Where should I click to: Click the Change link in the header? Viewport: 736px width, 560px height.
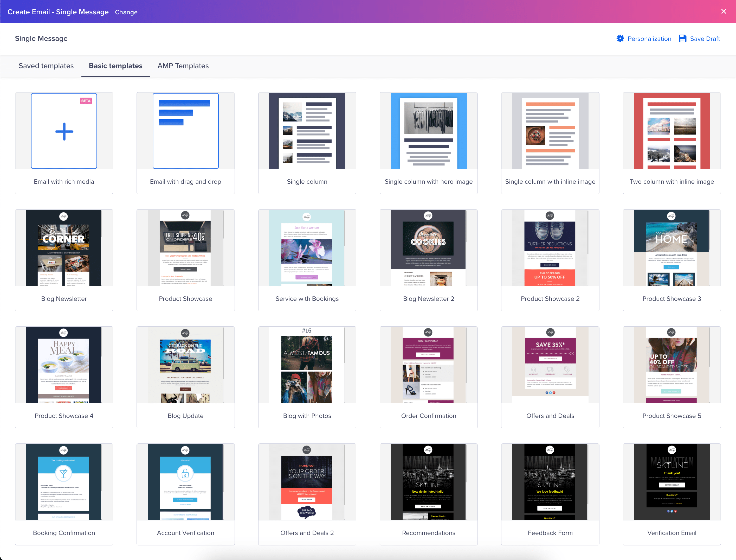click(126, 12)
